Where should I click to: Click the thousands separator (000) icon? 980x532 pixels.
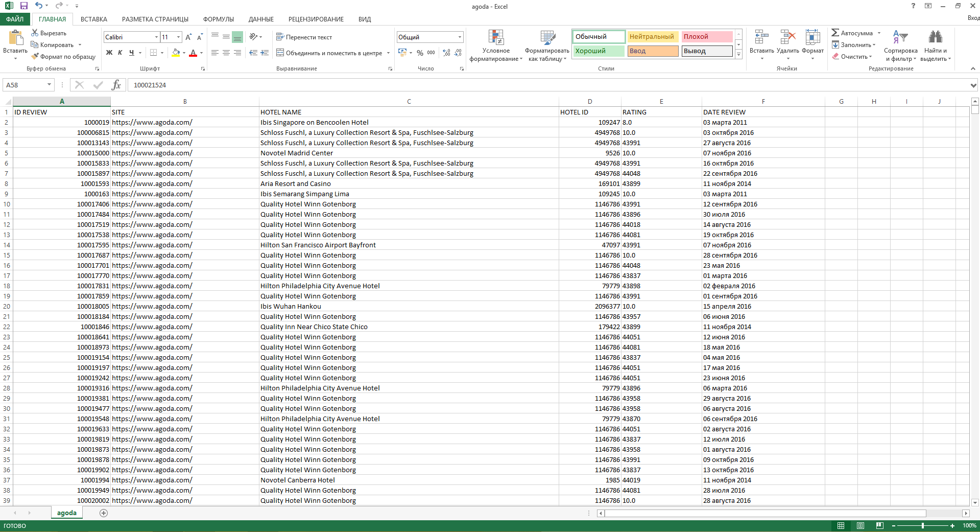[x=431, y=53]
